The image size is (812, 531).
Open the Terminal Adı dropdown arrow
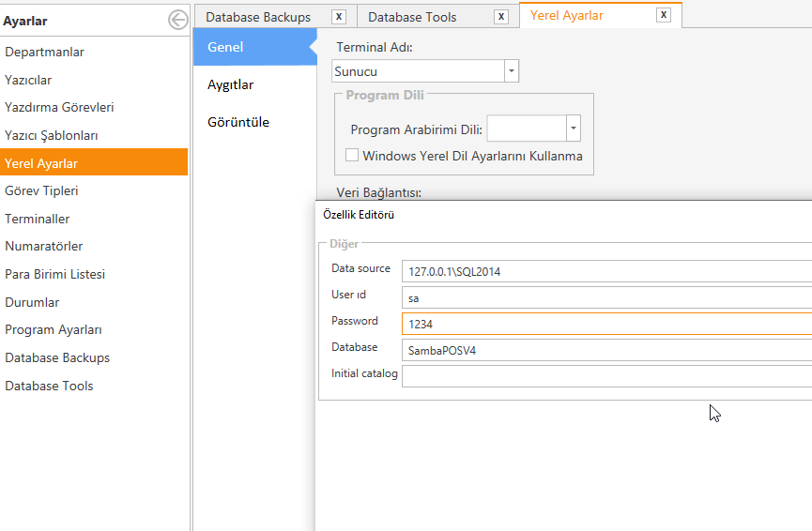511,71
